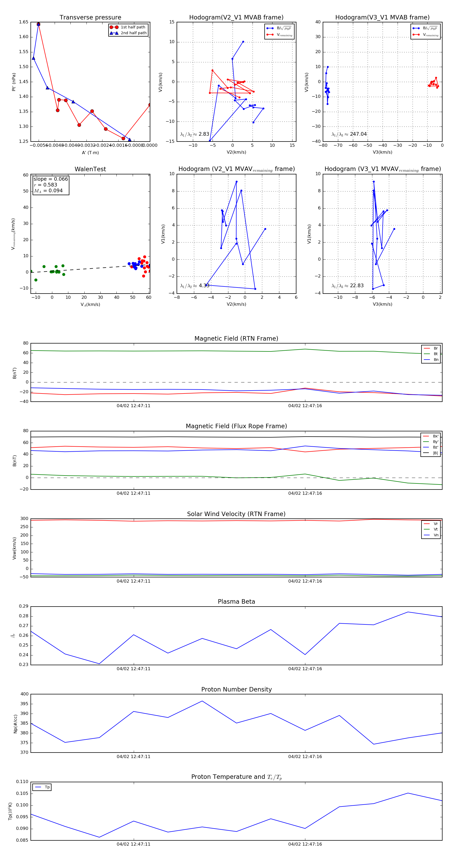
Task: Click the Tp(10^6 K) y-axis label
Action: pyautogui.click(x=10, y=811)
